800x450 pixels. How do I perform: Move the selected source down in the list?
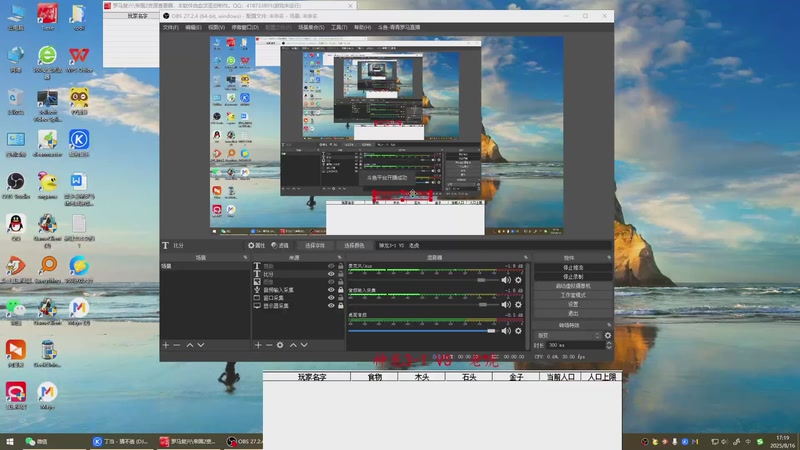pos(304,345)
